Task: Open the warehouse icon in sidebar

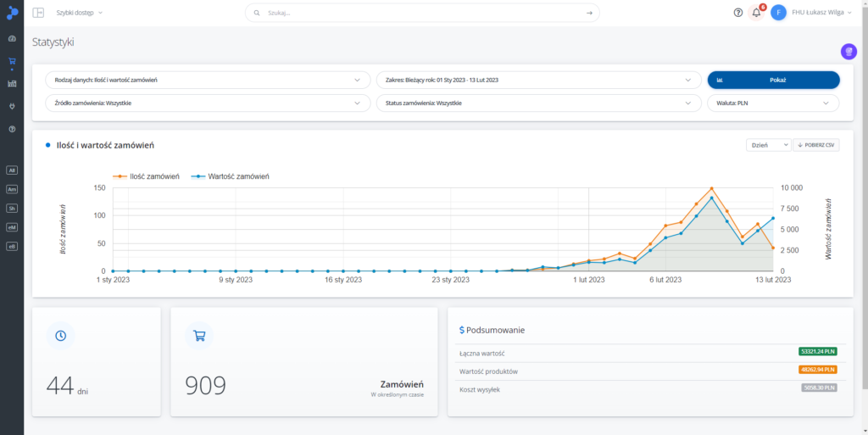Action: pyautogui.click(x=12, y=84)
